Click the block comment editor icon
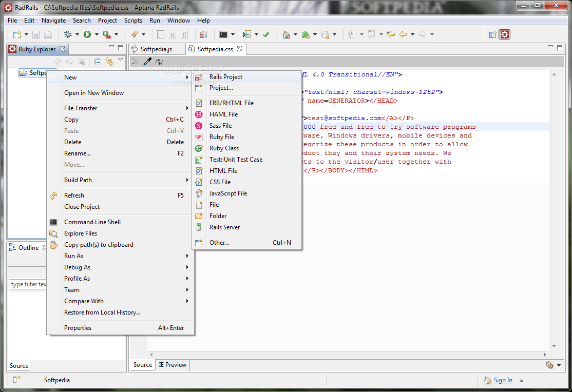 point(159,62)
